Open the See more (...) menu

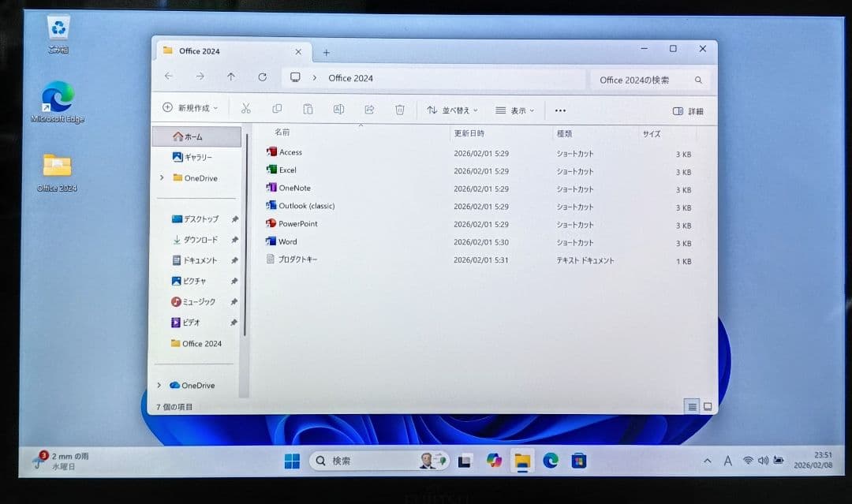coord(560,110)
